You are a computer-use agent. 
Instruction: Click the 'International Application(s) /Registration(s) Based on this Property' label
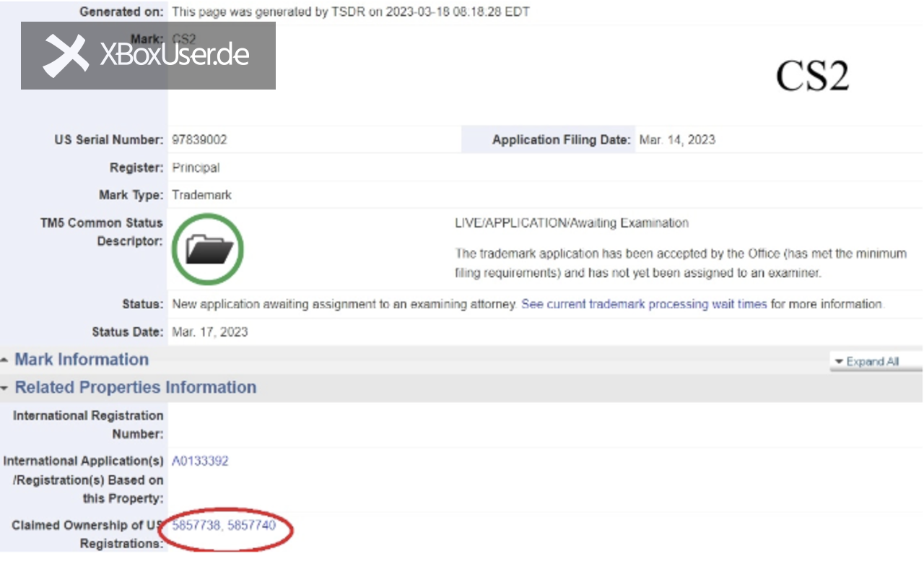click(84, 480)
